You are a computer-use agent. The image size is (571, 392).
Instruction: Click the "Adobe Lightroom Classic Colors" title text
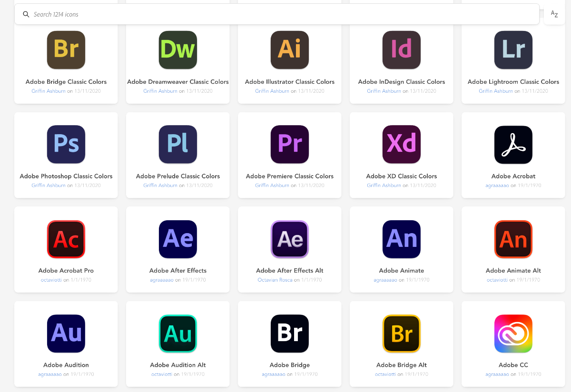point(513,82)
